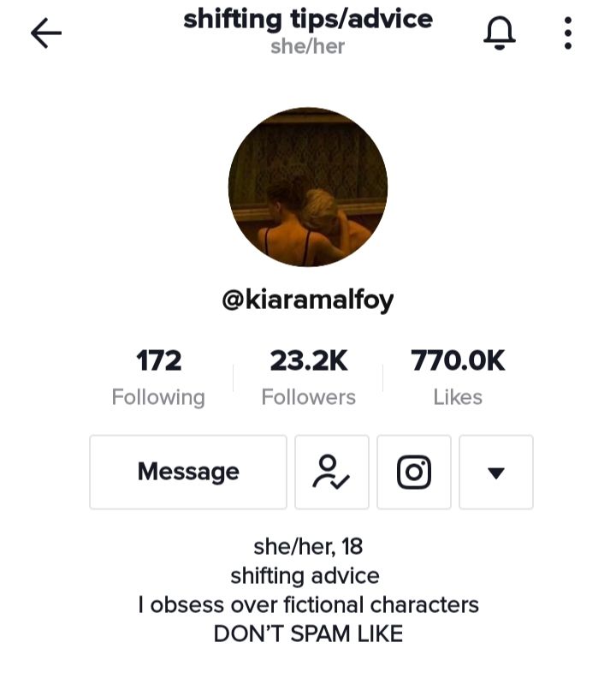Tap the Following label under 172
Screen dimensions: 616x690
click(158, 397)
